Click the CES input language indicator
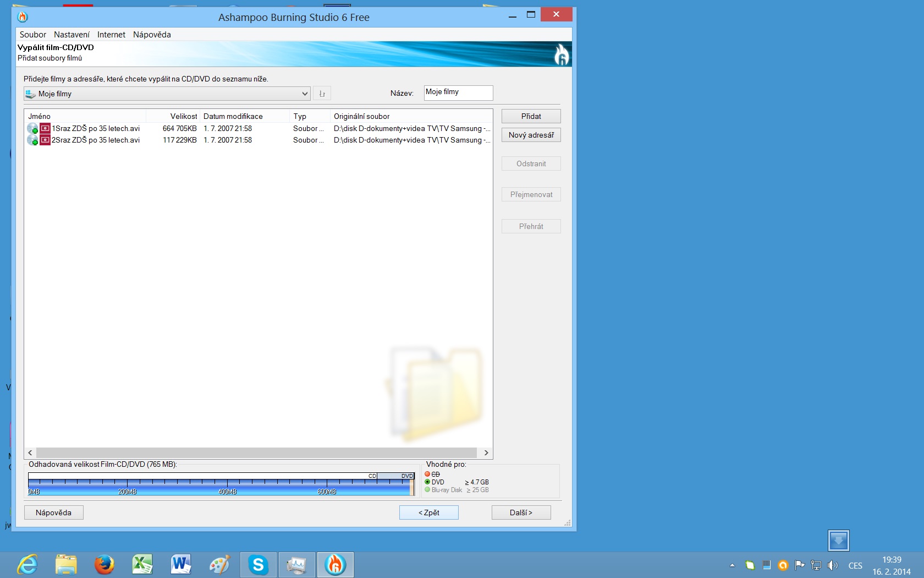The width and height of the screenshot is (924, 578). tap(855, 566)
